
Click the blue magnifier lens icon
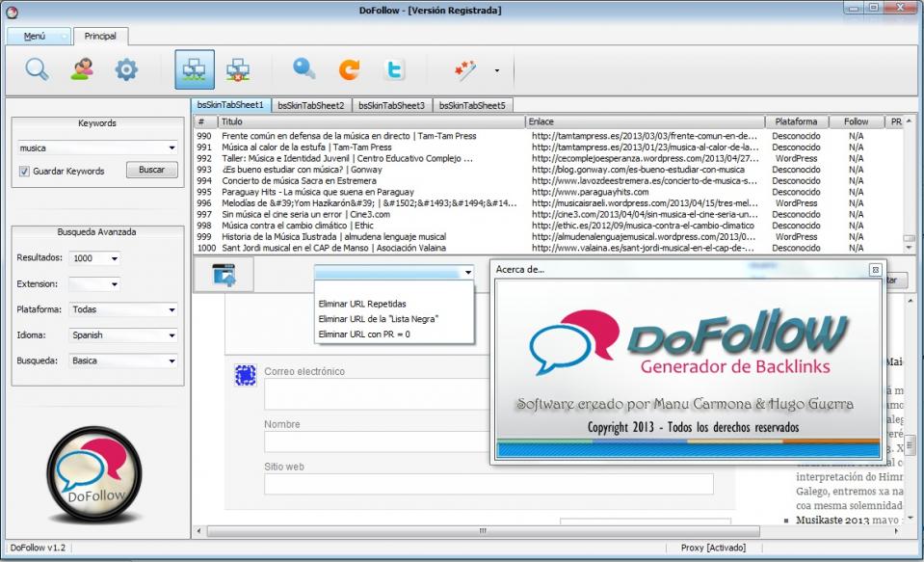pyautogui.click(x=304, y=69)
